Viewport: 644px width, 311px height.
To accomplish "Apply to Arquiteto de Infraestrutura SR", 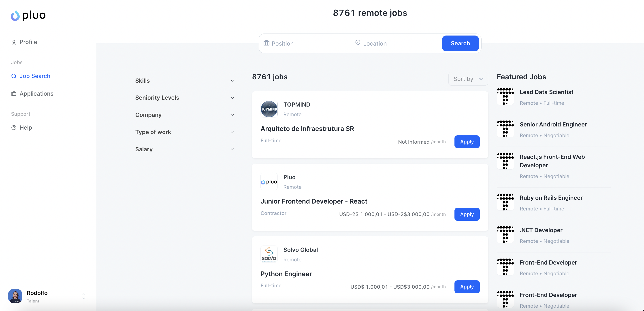I will 467,142.
